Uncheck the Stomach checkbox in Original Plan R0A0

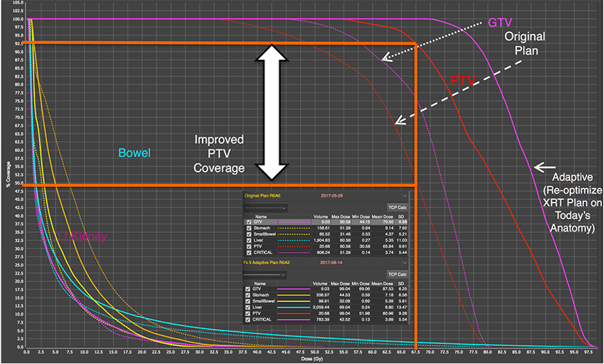[249, 228]
